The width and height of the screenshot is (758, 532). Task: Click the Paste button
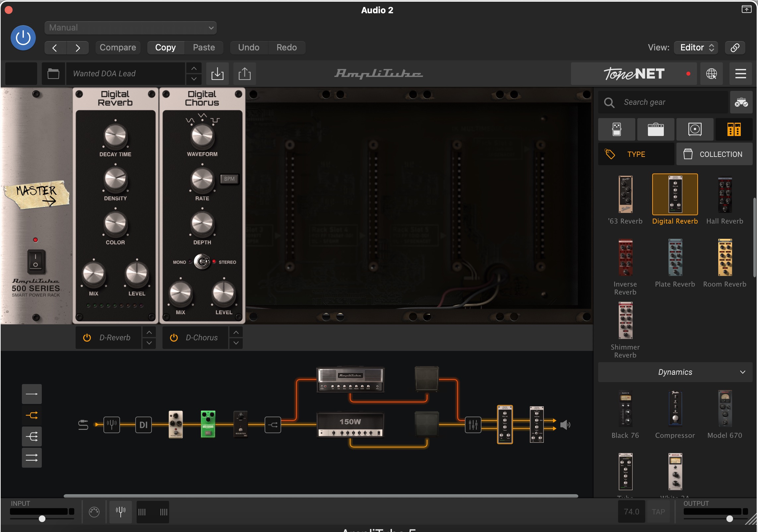pos(204,48)
